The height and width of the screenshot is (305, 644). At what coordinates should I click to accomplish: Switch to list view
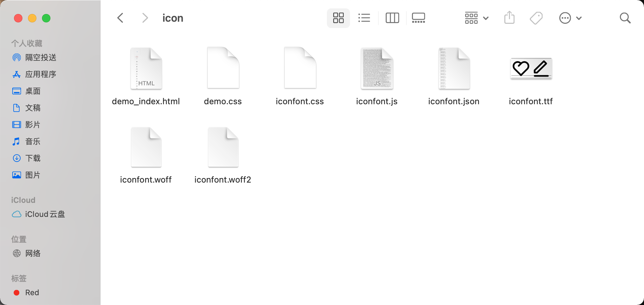click(364, 18)
